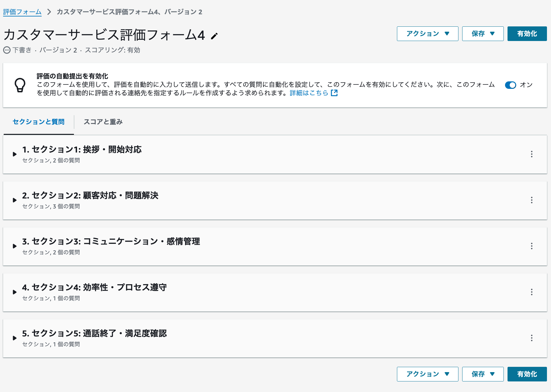Open kebab menu for セクション1: 挨拶・開始対応
Viewport: 551px width, 392px height.
(x=531, y=154)
